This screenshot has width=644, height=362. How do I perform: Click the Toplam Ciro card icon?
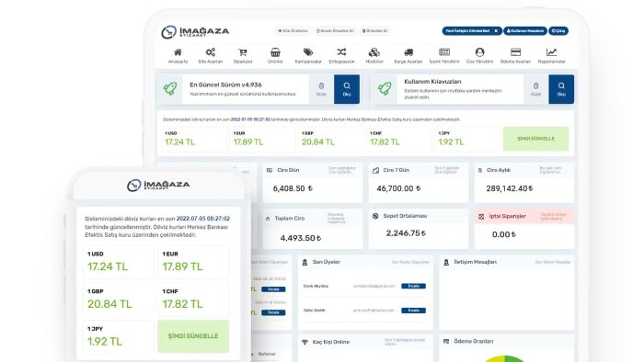tap(268, 219)
